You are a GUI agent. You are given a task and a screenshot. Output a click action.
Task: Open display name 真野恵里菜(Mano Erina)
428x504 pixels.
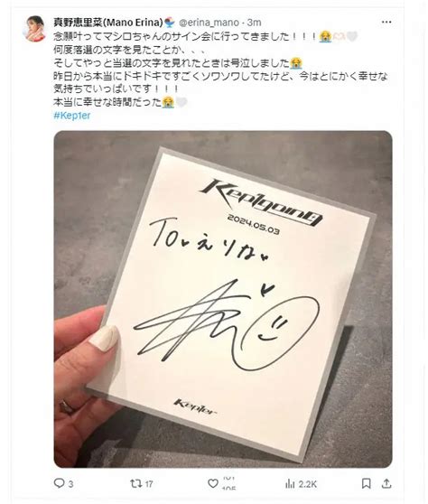coord(108,23)
